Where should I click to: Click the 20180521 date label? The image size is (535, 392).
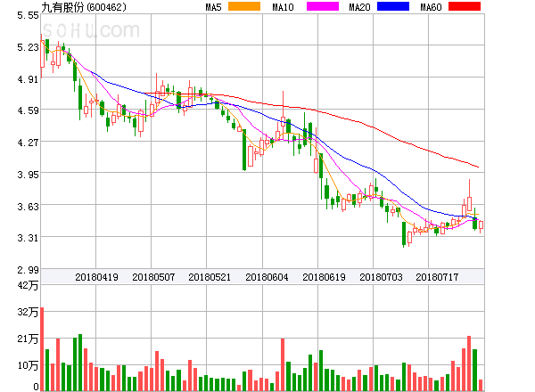coord(210,277)
